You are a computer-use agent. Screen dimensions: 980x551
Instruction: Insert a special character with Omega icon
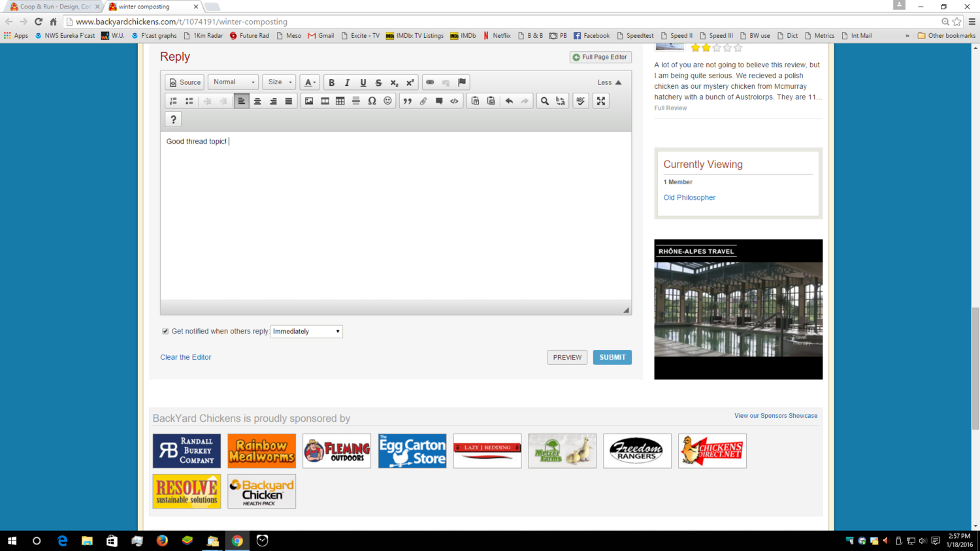[372, 101]
